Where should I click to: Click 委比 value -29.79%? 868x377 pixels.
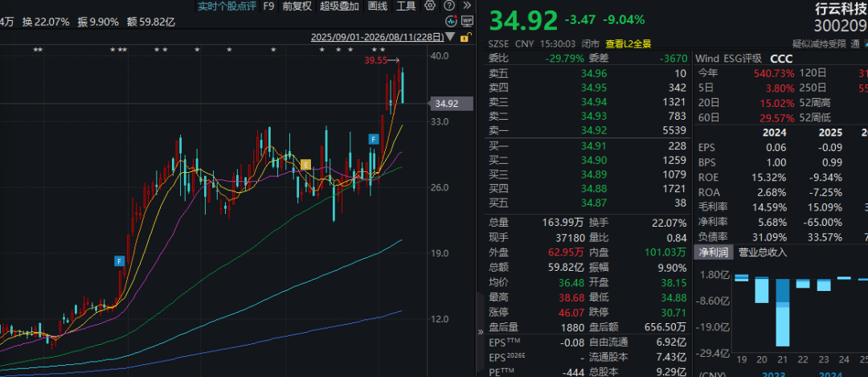(x=565, y=59)
